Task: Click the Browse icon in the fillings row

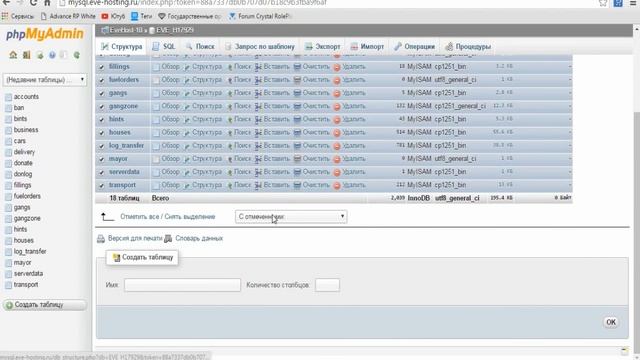Action: pos(156,67)
